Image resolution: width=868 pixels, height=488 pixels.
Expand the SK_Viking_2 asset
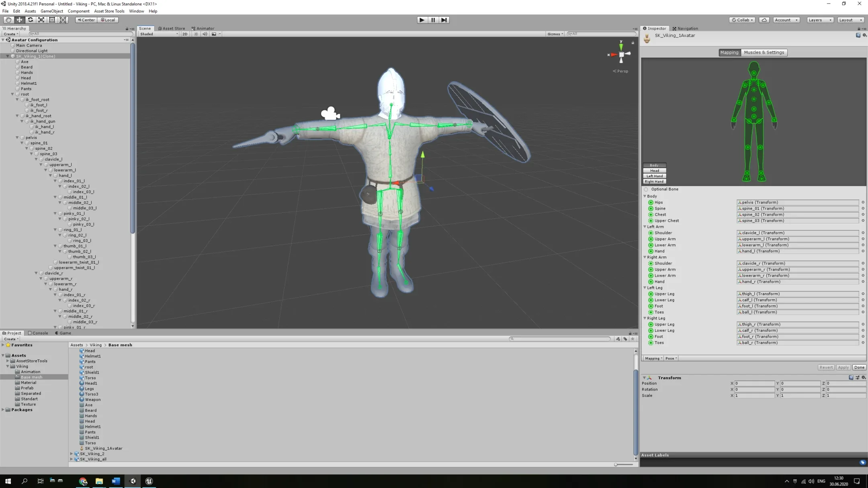pyautogui.click(x=72, y=454)
